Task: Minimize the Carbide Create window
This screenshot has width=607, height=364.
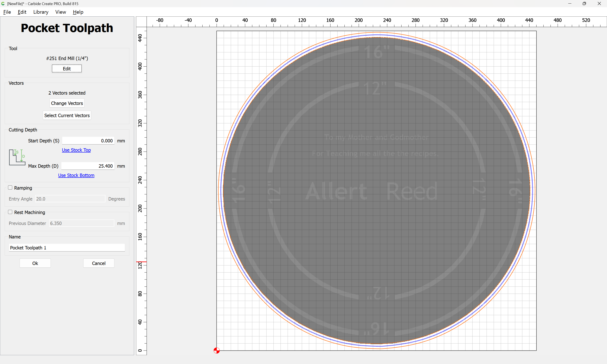Action: click(x=570, y=3)
